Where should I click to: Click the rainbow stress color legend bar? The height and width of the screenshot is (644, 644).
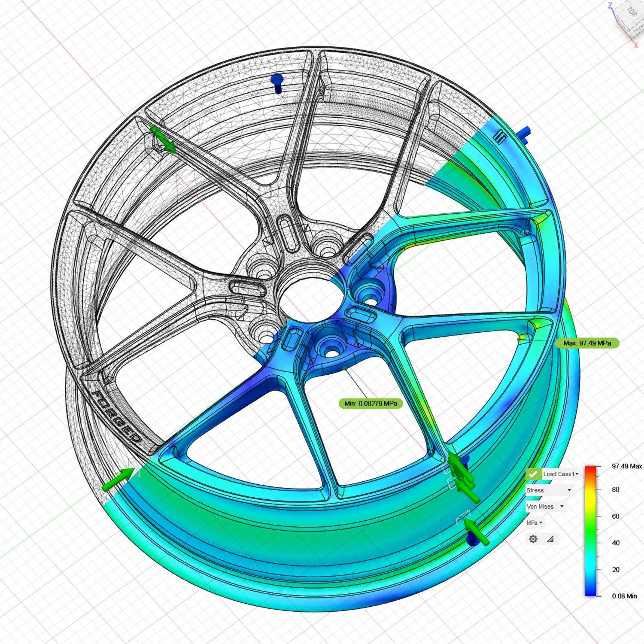click(x=591, y=531)
